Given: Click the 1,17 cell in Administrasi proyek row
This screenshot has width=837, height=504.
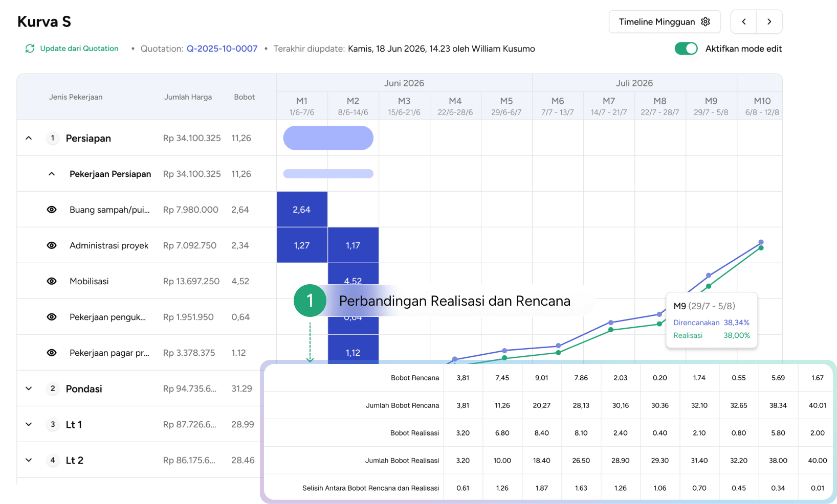Looking at the screenshot, I should click(x=353, y=245).
